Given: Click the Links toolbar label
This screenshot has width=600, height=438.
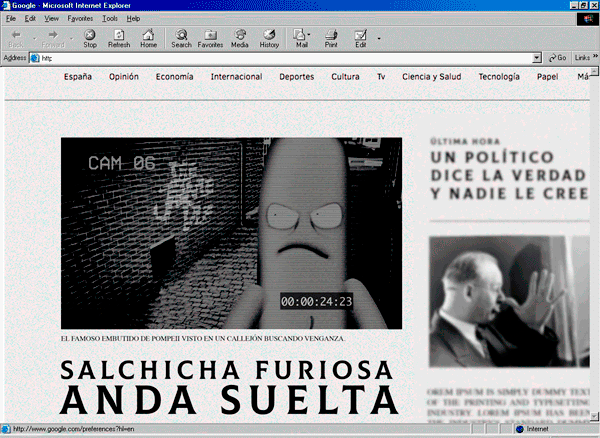Looking at the screenshot, I should point(582,58).
